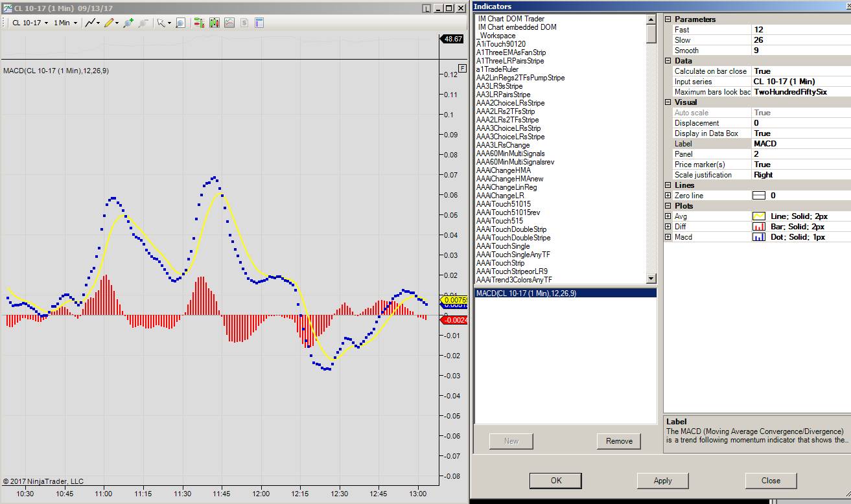The image size is (851, 504).
Task: Open the pencil drawing tools menu
Action: [x=111, y=23]
